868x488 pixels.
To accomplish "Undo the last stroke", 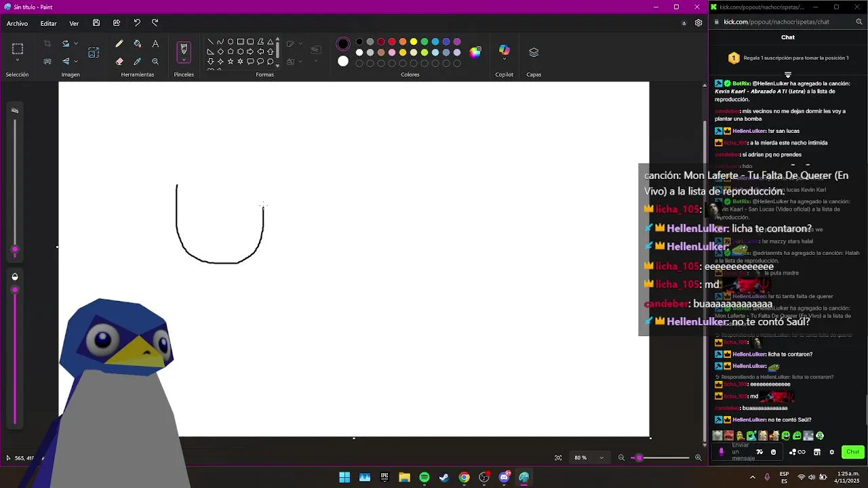I will click(x=137, y=23).
